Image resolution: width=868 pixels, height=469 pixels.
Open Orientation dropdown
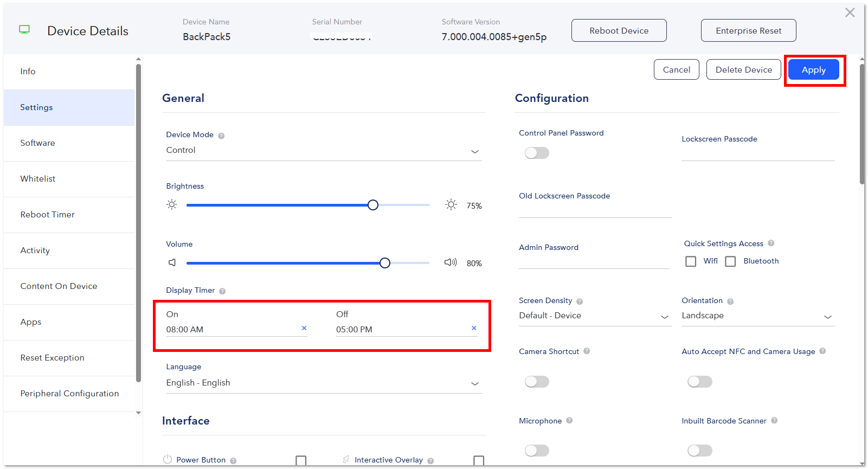758,316
